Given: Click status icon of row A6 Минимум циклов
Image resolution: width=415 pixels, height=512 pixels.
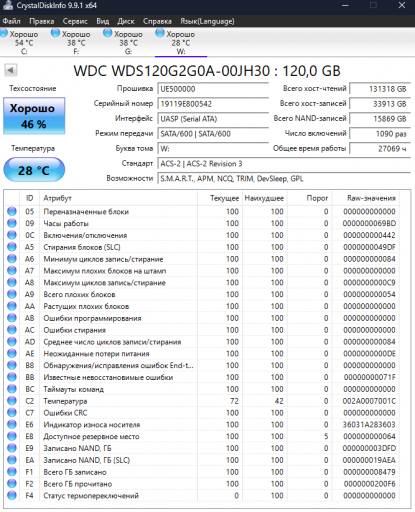Looking at the screenshot, I should pyautogui.click(x=12, y=259).
